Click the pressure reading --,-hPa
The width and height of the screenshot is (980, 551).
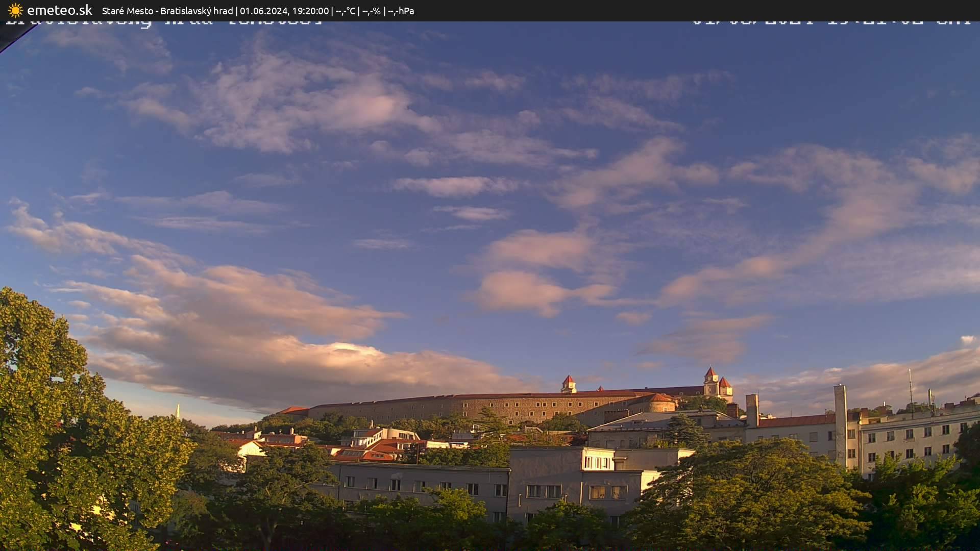click(x=401, y=11)
